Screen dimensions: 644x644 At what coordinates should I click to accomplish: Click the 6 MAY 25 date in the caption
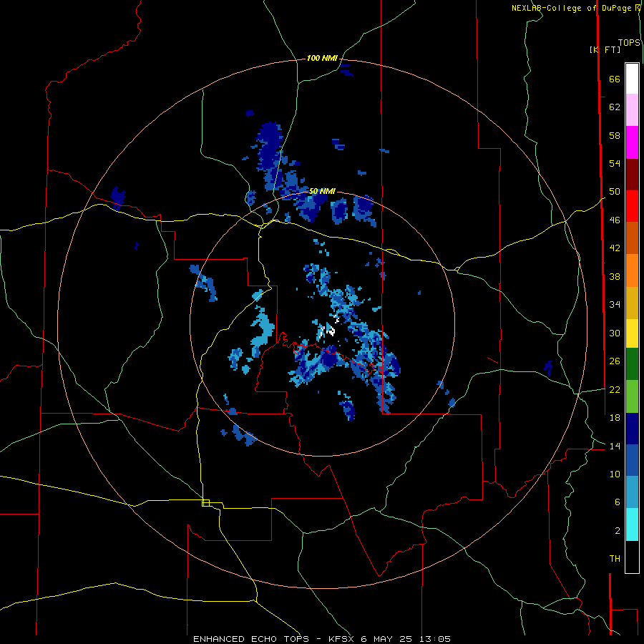(x=388, y=639)
